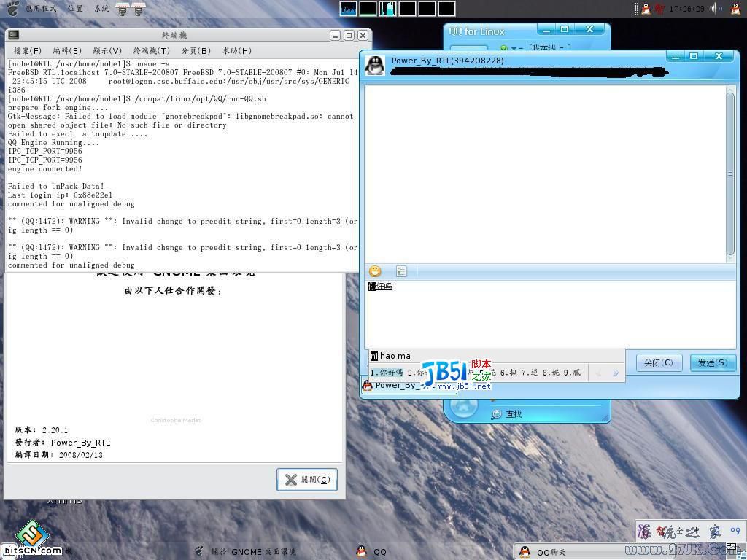Image resolution: width=747 pixels, height=560 pixels.
Task: Open the 位置 menu in top panel
Action: coord(75,9)
